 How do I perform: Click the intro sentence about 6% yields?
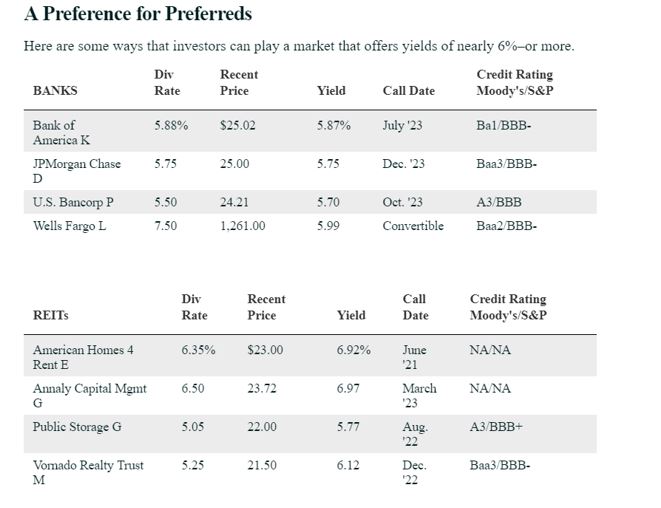tap(298, 47)
